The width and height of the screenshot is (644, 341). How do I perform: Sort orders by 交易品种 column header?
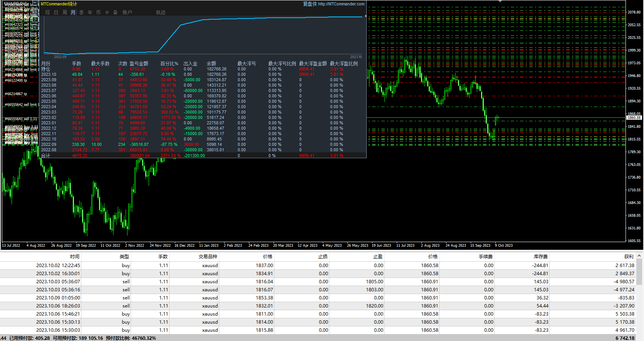208,256
